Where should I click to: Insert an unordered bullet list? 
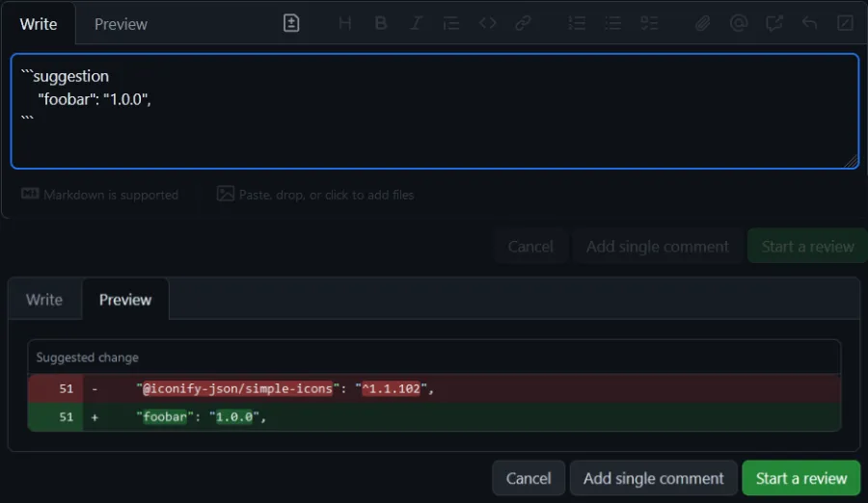tap(612, 23)
